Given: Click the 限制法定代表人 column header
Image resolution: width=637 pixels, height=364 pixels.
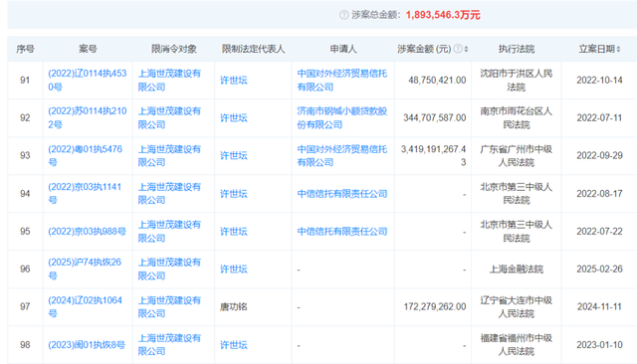Looking at the screenshot, I should (x=253, y=49).
